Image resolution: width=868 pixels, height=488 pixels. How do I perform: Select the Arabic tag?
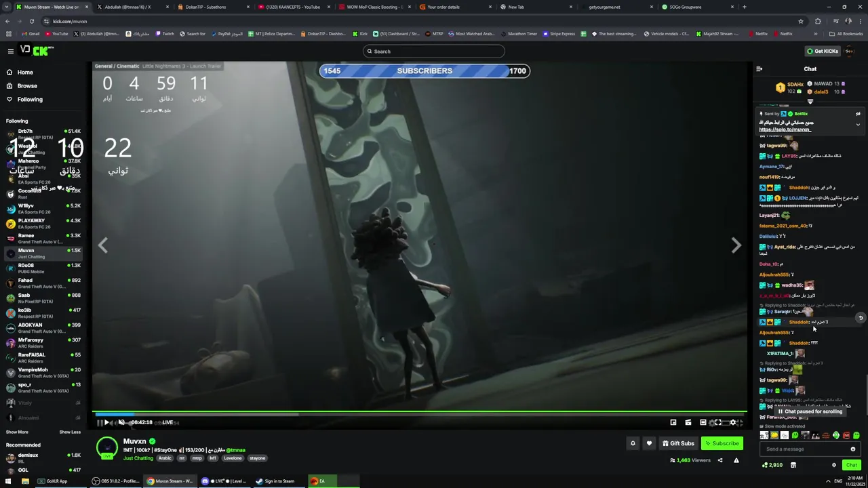[165, 458]
